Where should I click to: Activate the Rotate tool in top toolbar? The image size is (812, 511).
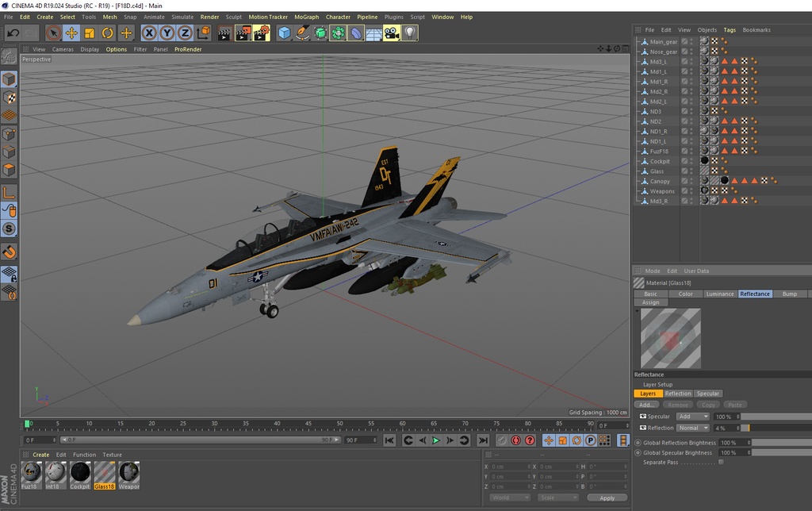point(107,33)
